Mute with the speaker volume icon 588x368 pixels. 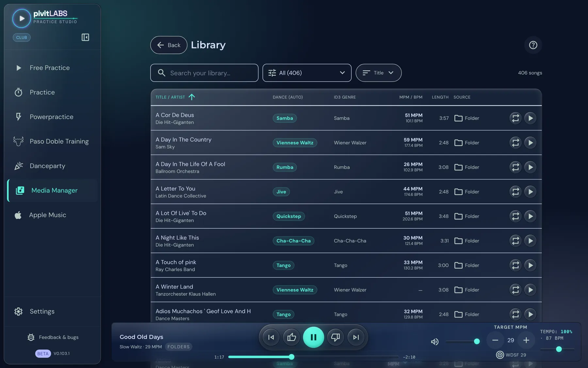pos(434,342)
